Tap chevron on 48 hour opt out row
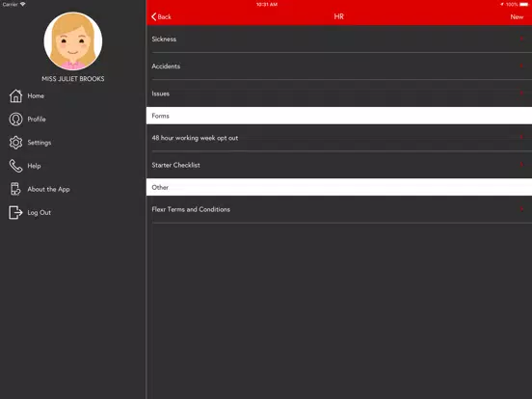 (521, 137)
